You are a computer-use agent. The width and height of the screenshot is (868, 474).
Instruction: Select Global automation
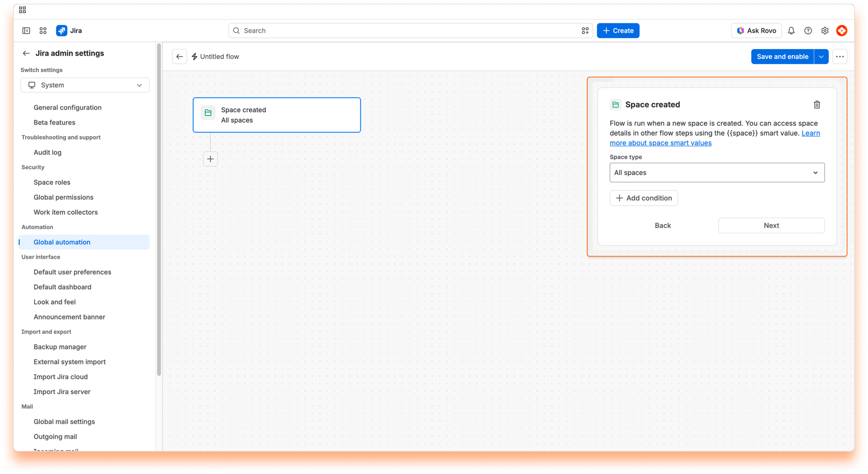[85, 242]
